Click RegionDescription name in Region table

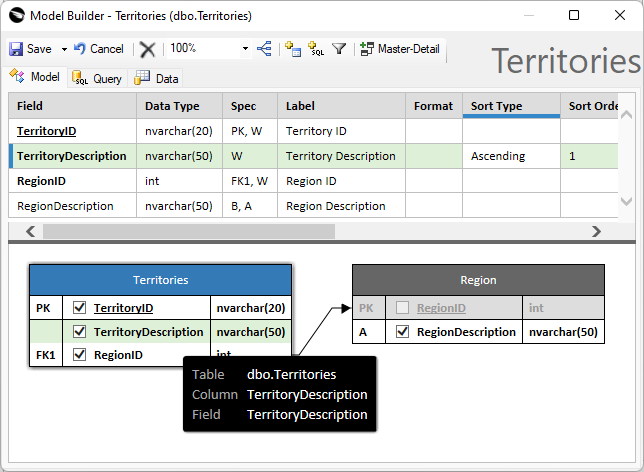(466, 332)
